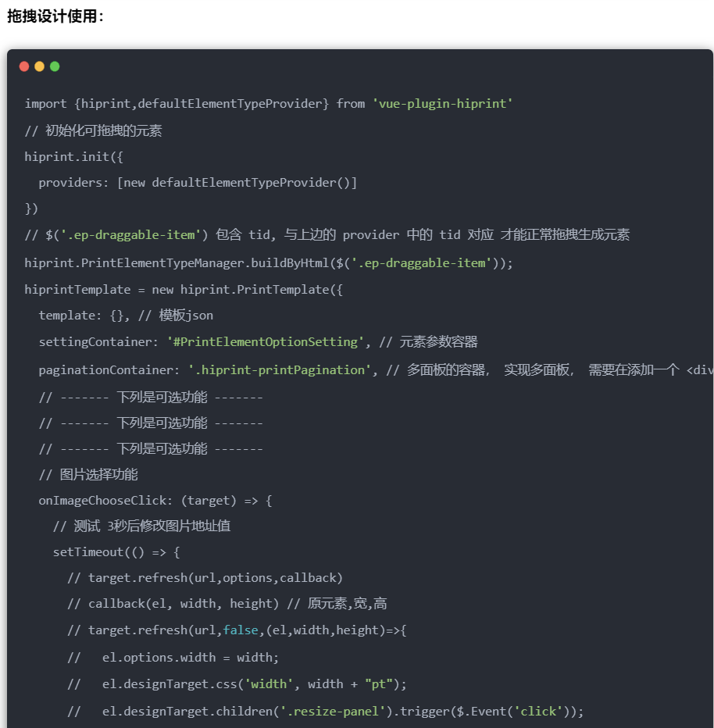Click the red dot on the code window
This screenshot has width=714, height=728.
[24, 66]
